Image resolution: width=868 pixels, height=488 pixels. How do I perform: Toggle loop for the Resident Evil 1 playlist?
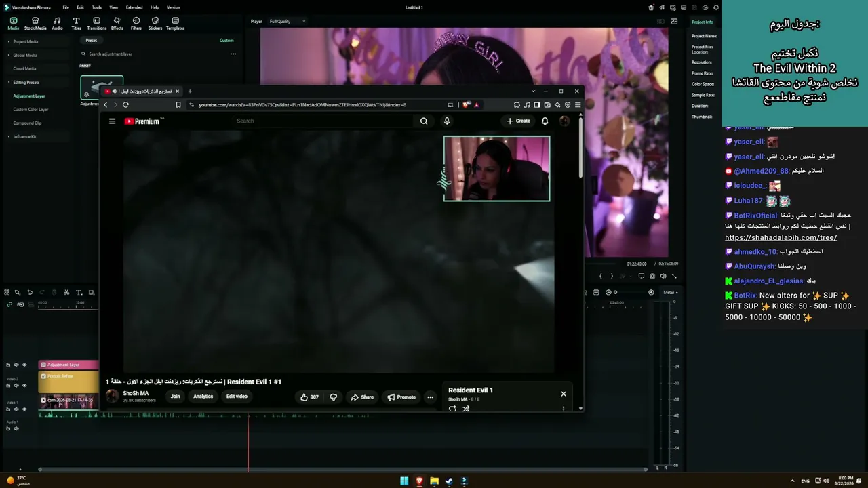(452, 409)
